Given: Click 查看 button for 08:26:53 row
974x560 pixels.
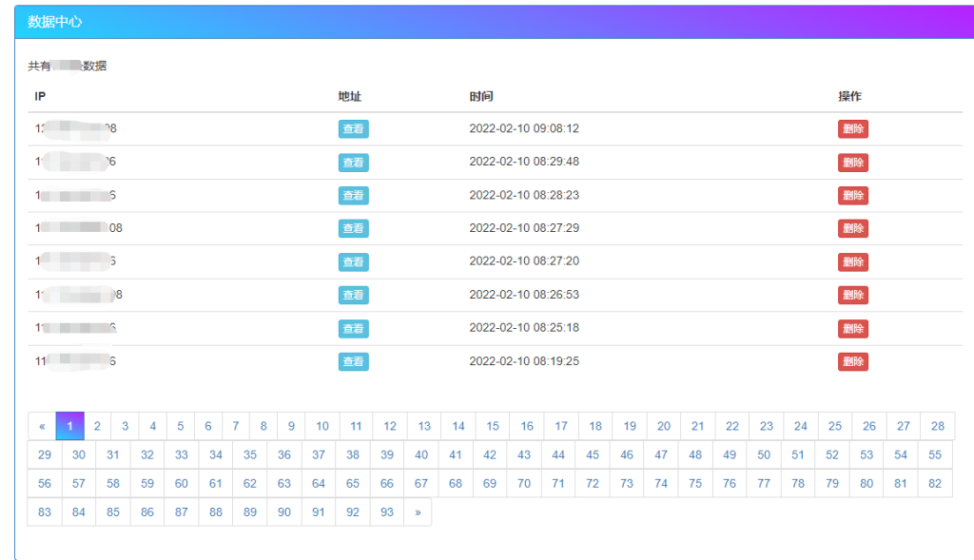Looking at the screenshot, I should point(354,295).
